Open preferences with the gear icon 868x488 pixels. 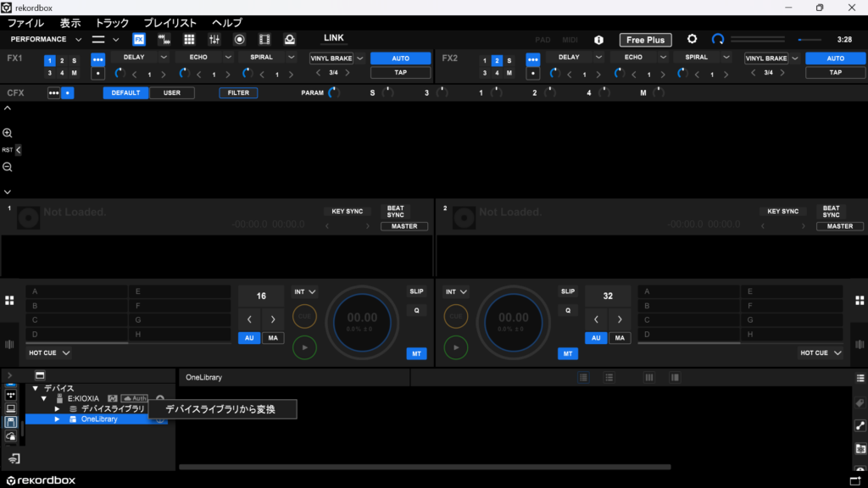click(x=692, y=39)
